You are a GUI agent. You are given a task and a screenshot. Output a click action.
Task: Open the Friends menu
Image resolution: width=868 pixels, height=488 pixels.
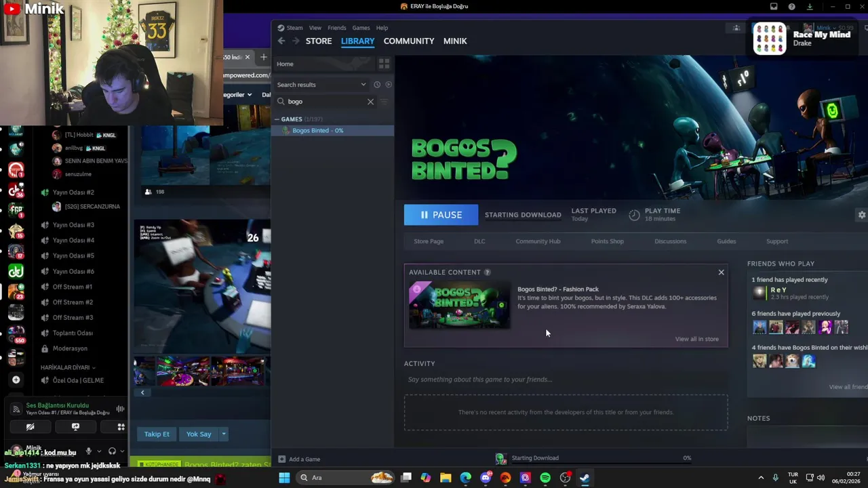point(337,28)
